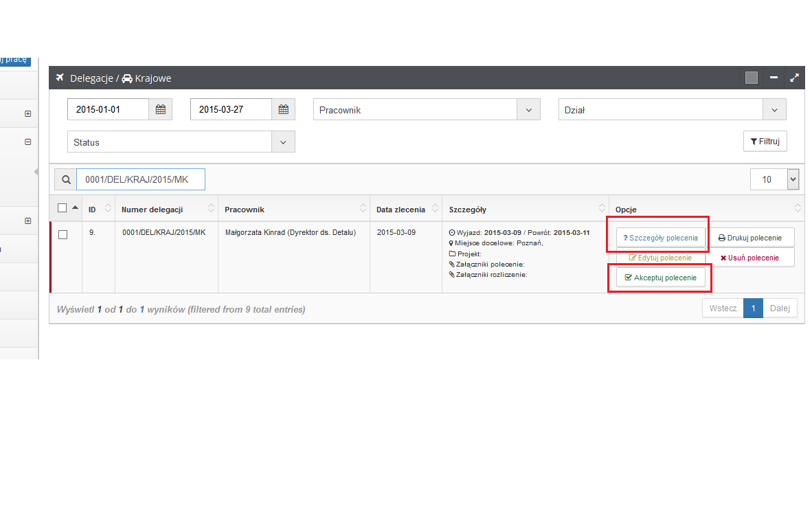Tick the select-all checkbox in table header
The width and height of the screenshot is (812, 505).
point(63,208)
